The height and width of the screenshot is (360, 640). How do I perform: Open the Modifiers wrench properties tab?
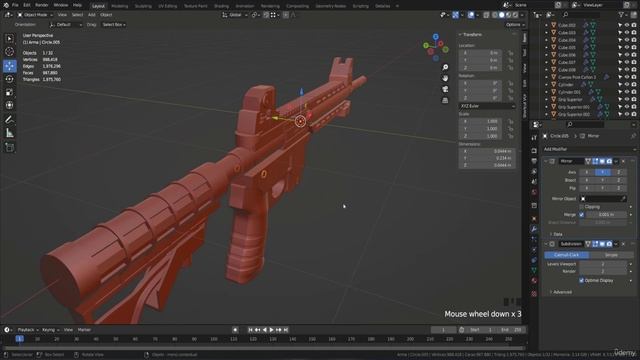tap(534, 229)
